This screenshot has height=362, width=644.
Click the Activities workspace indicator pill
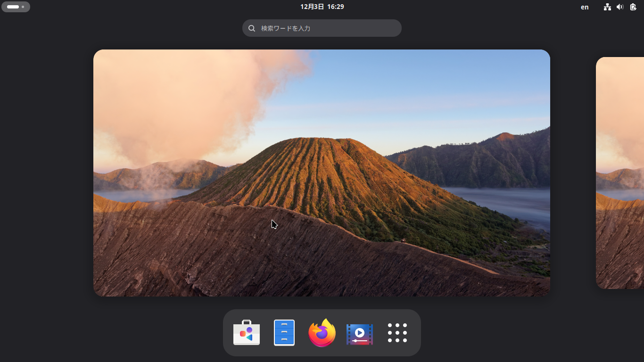click(16, 7)
